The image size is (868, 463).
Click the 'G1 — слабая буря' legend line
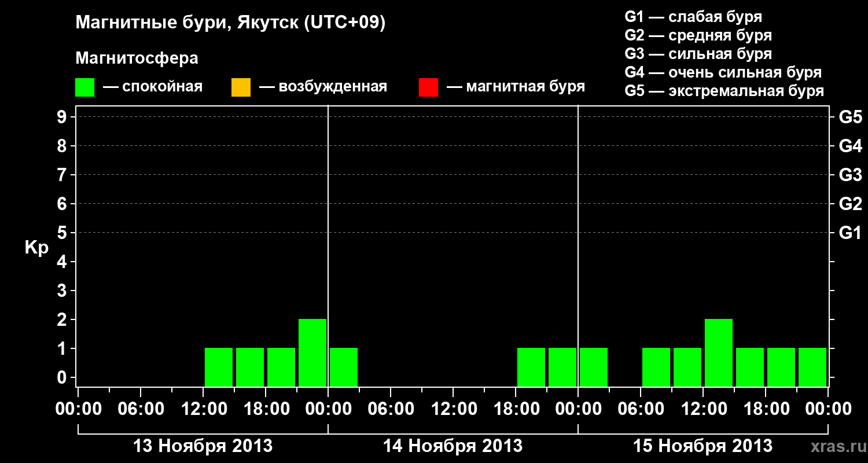point(693,17)
